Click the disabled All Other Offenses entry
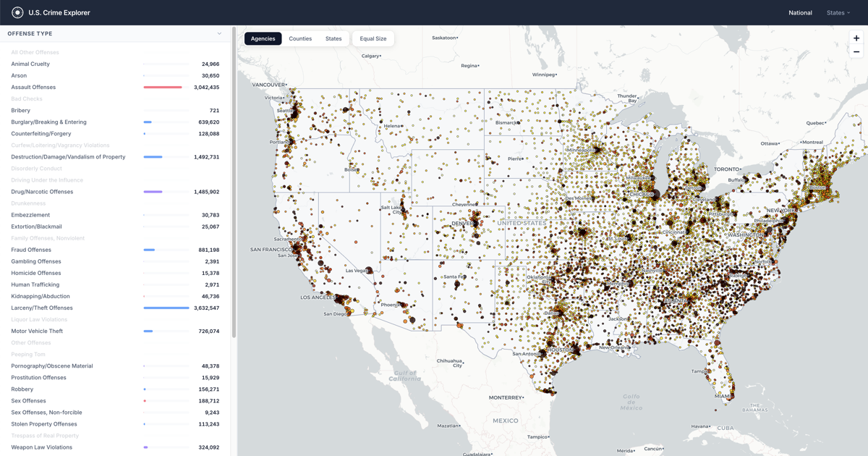The width and height of the screenshot is (868, 456). click(x=35, y=52)
